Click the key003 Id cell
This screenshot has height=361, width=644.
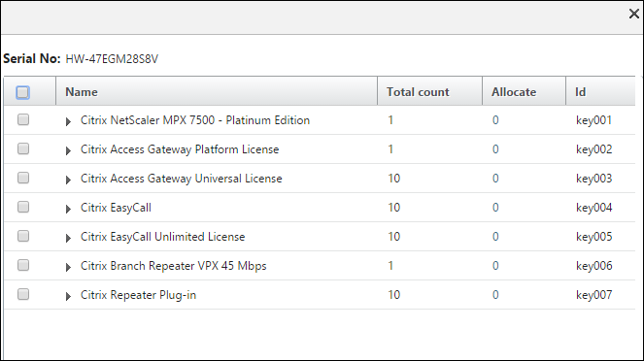[x=593, y=179]
